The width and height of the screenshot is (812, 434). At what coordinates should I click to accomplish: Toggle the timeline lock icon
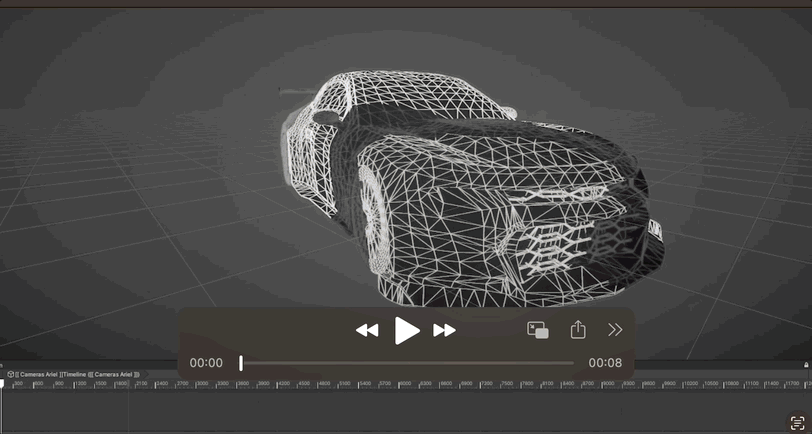coord(806,365)
